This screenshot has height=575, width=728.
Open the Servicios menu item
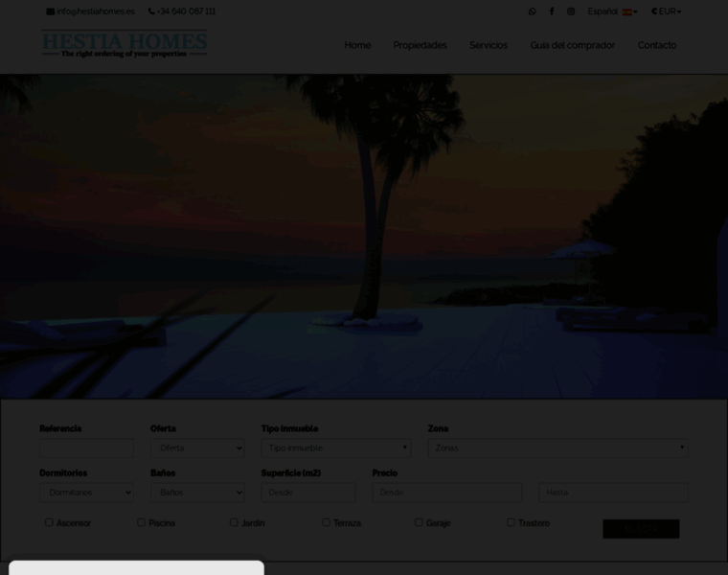tap(489, 45)
